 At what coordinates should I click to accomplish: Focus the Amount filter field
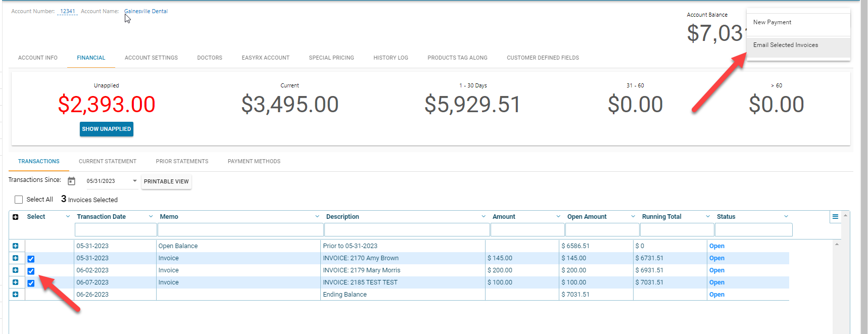[527, 230]
